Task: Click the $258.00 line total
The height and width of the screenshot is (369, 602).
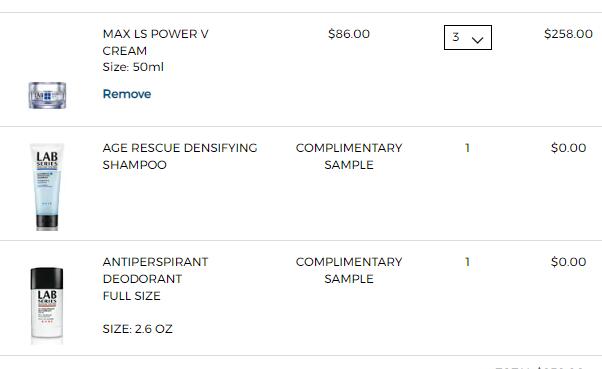Action: point(568,34)
